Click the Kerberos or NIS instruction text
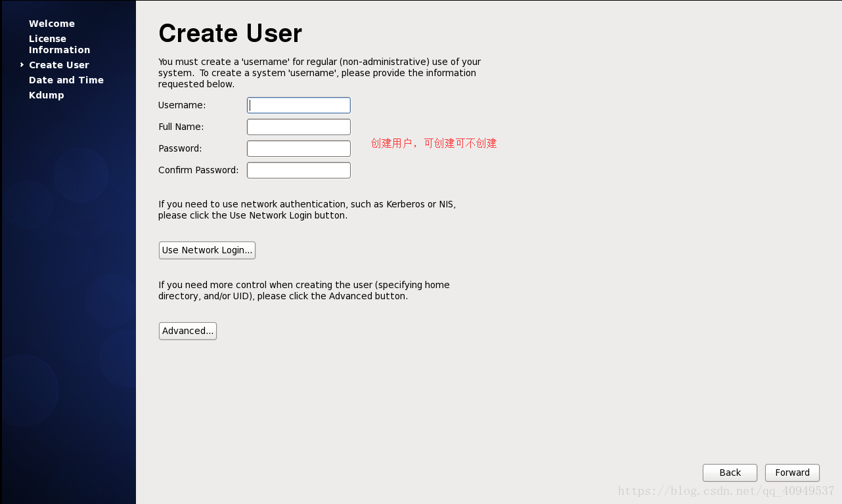Viewport: 842px width, 504px height. [307, 209]
